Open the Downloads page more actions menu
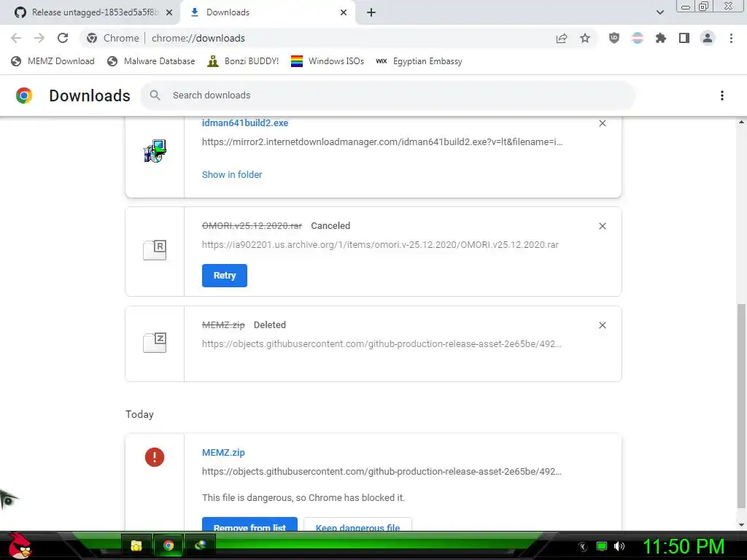747x560 pixels. pyautogui.click(x=722, y=96)
